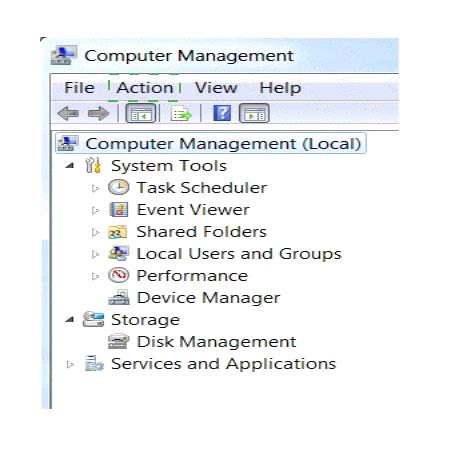Open Help via blue question mark icon
The width and height of the screenshot is (450, 452).
point(222,113)
